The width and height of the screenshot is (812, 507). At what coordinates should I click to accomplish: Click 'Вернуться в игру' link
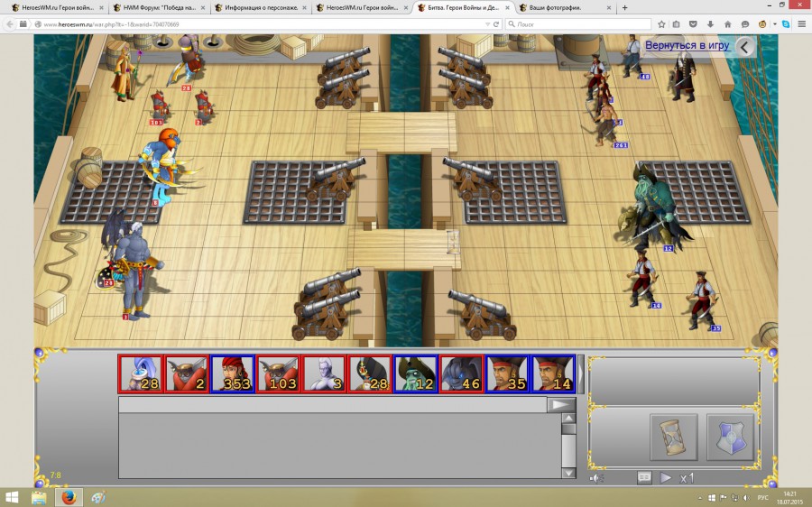click(x=687, y=46)
